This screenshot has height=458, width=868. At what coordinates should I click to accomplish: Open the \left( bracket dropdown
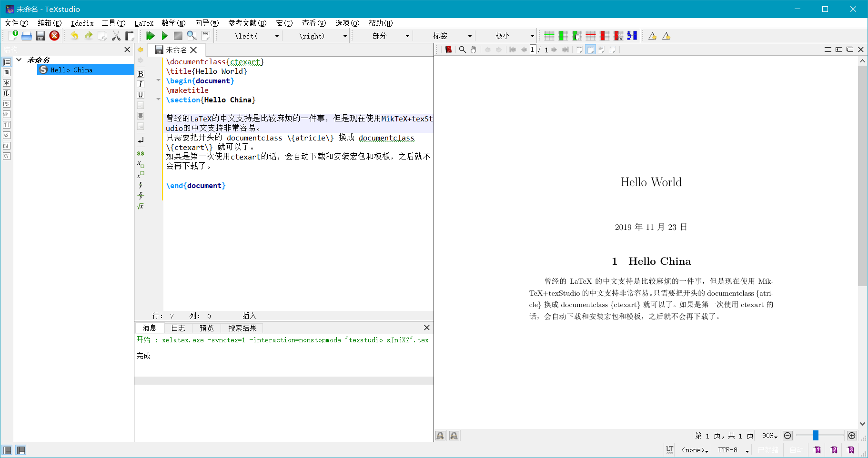tap(277, 35)
